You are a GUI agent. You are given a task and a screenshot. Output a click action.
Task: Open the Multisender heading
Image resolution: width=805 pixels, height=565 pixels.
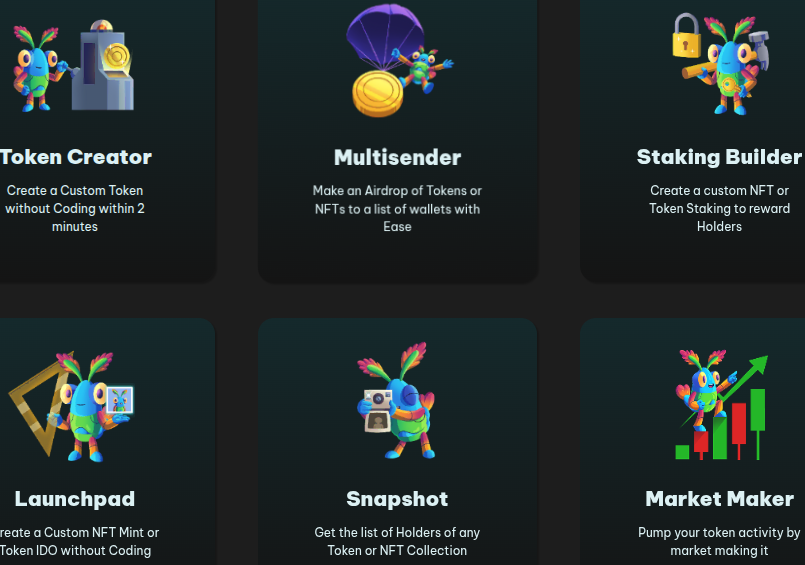(x=397, y=158)
